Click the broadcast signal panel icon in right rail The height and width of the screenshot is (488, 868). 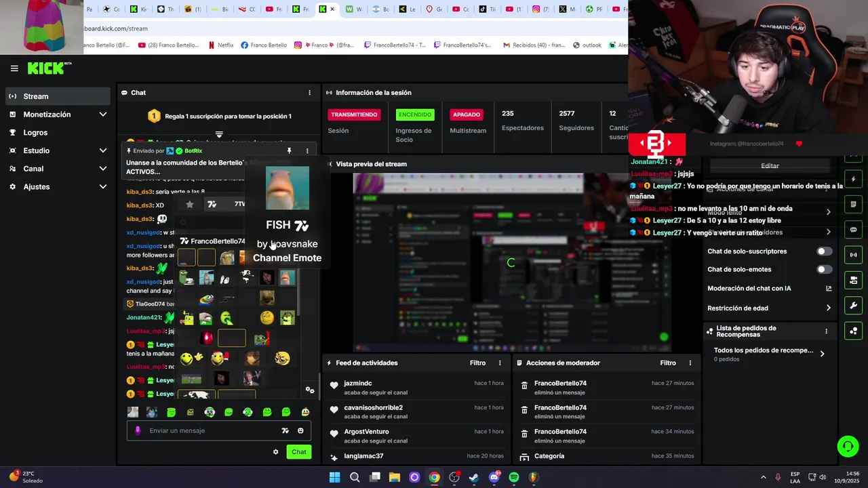[853, 255]
